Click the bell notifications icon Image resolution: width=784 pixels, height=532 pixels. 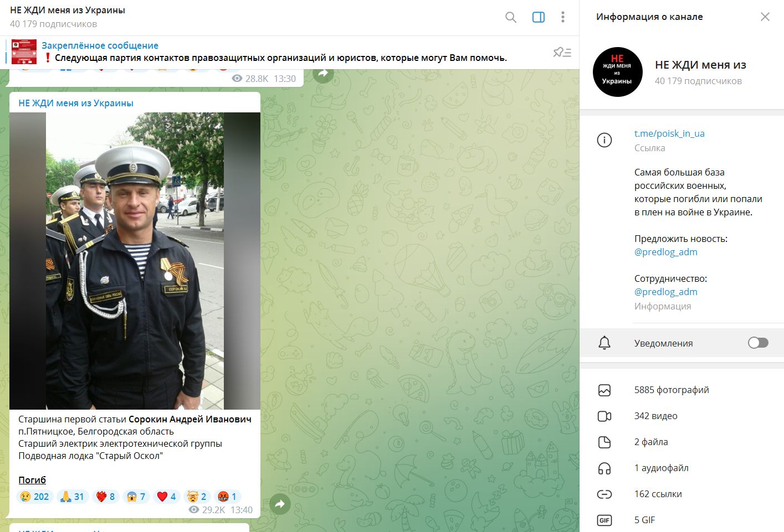[x=604, y=343]
